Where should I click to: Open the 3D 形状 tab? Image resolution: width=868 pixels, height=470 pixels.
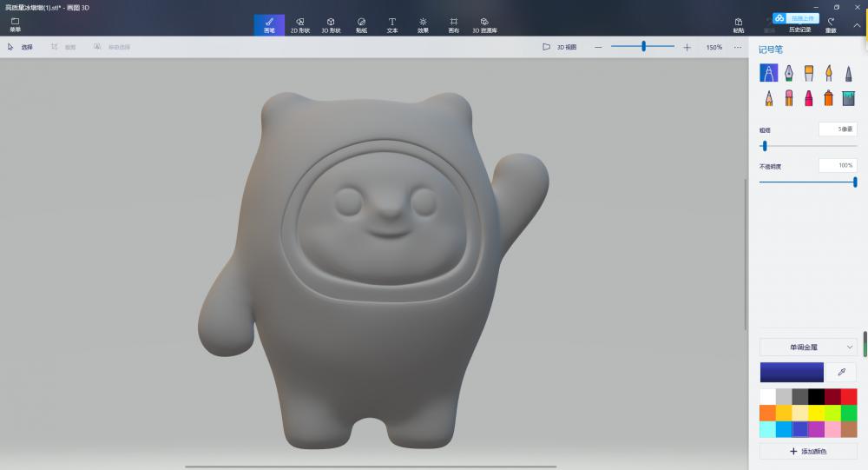[x=331, y=25]
